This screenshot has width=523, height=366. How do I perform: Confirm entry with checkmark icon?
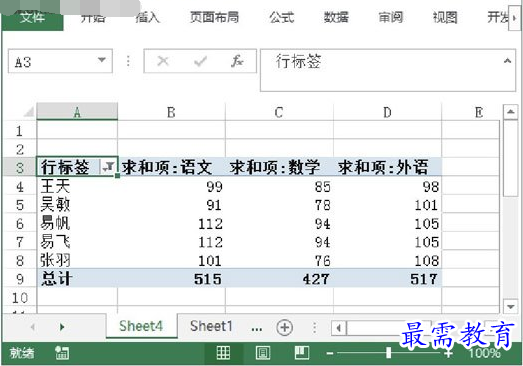(200, 61)
